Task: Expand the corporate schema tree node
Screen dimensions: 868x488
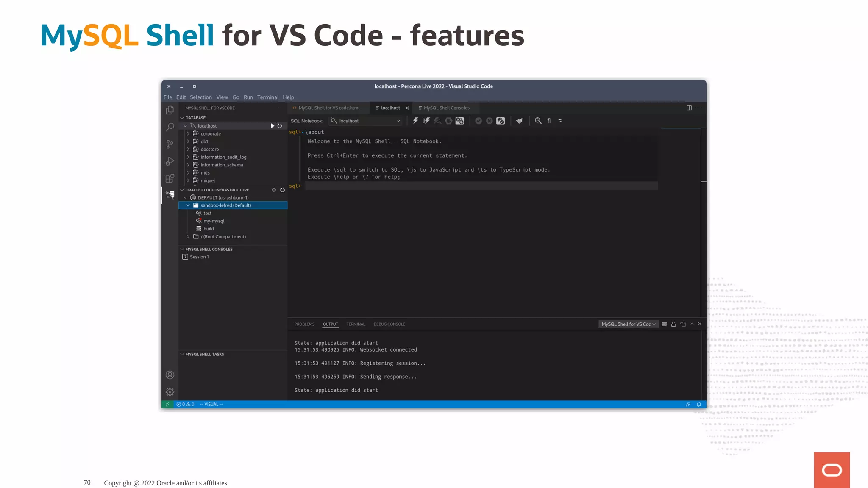Action: (188, 133)
